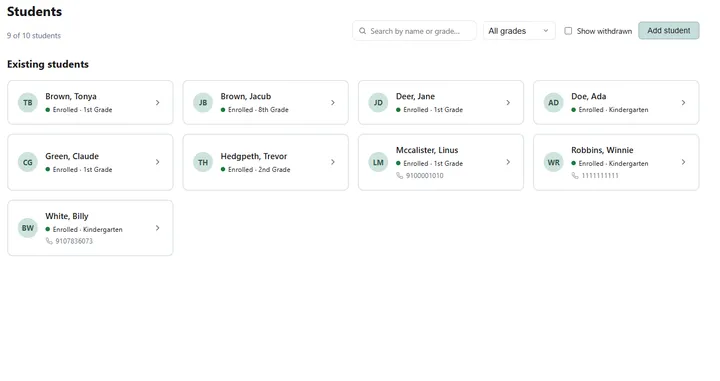
Task: Select the name Robbins, Winnie
Action: 602,150
